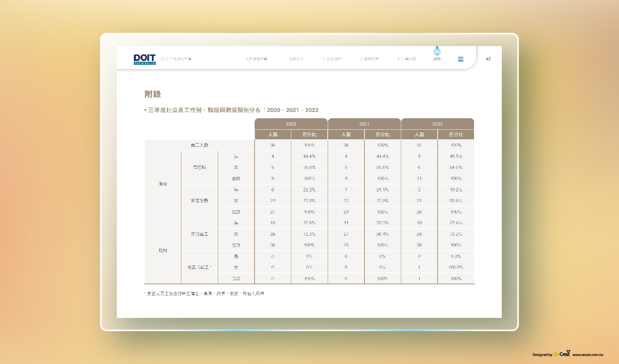
Task: Click the 22.2% cell
Action: (x=309, y=190)
